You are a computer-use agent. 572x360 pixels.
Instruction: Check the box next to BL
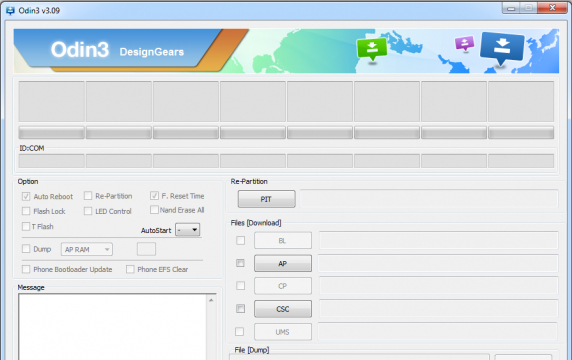click(x=240, y=240)
